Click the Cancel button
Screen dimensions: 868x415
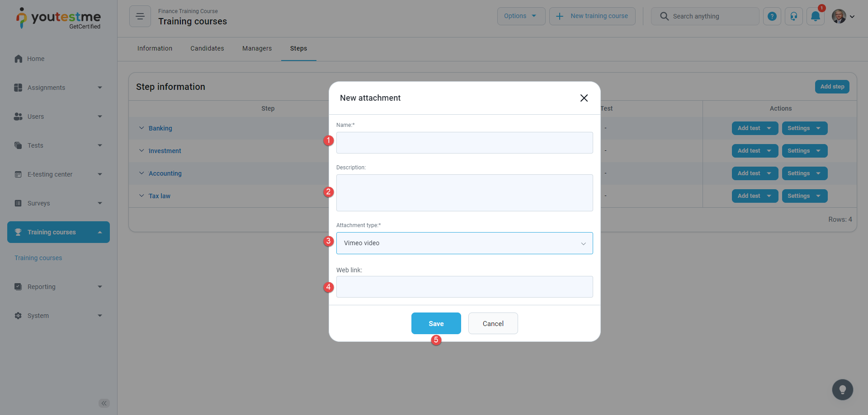click(493, 323)
